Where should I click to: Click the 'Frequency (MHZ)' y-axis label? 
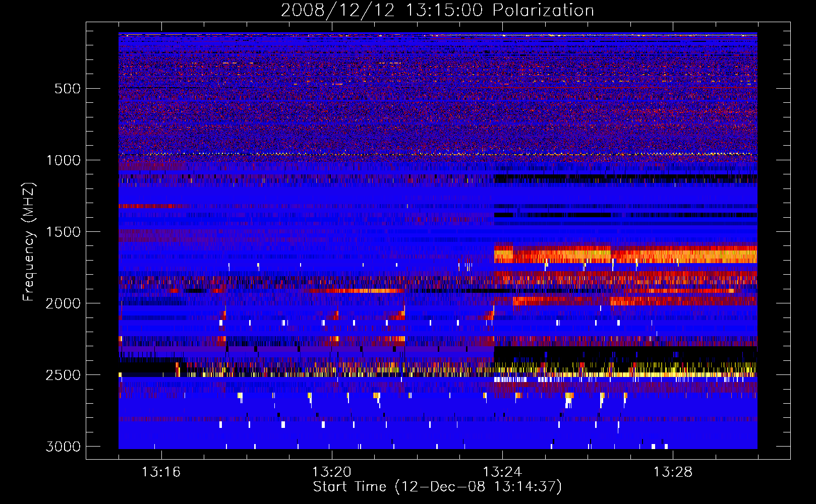[28, 242]
